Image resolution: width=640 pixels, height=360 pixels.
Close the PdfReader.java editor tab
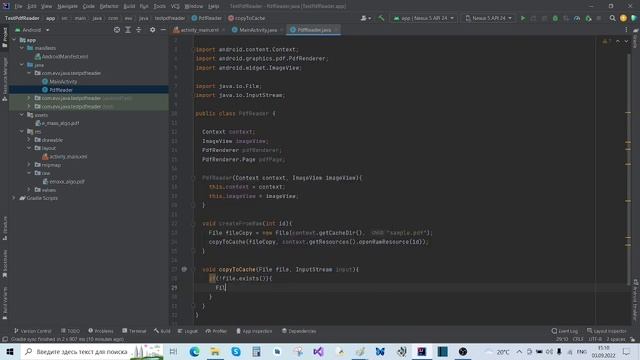336,30
